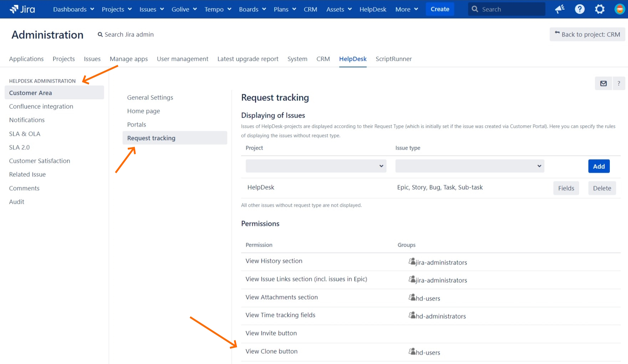The image size is (628, 364).
Task: Click the envelope mail icon button
Action: [x=603, y=83]
